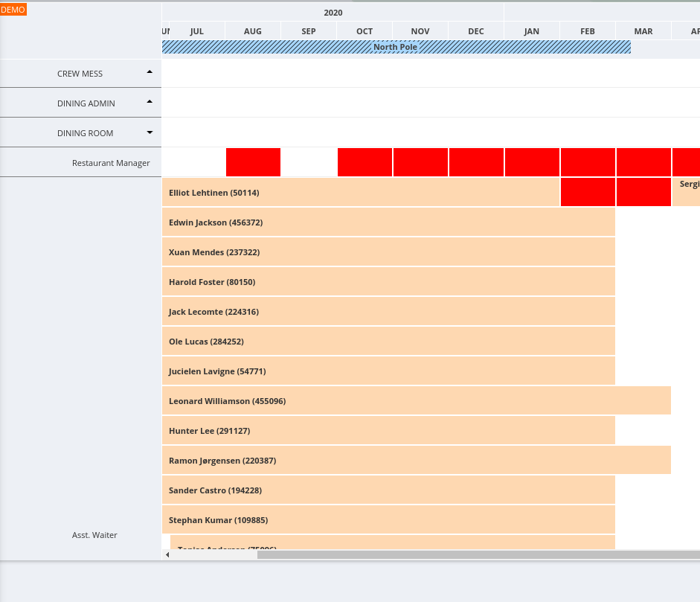The image size is (700, 602).
Task: Expand the CREW MESS group arrow
Action: [150, 72]
